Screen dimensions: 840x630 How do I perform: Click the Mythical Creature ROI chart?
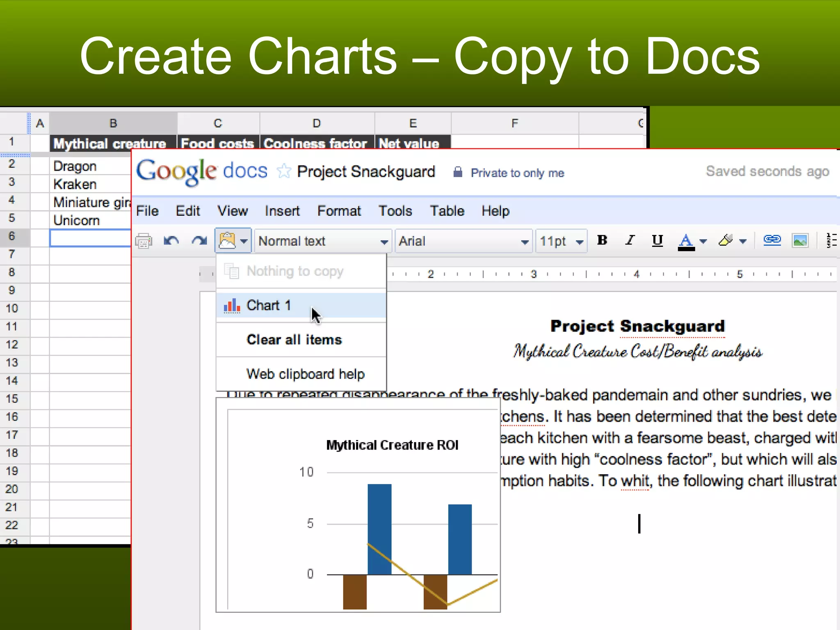click(x=358, y=505)
